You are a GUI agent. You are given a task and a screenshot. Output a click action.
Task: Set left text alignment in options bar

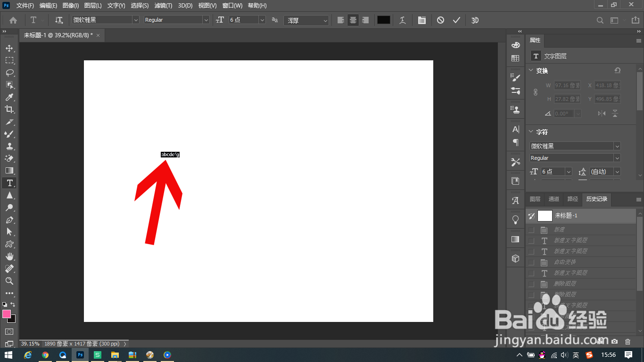[341, 20]
